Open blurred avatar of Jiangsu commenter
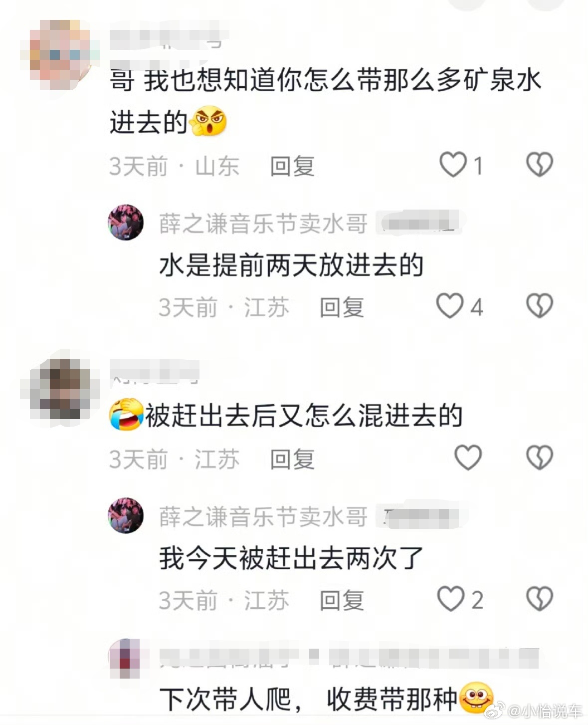 (59, 389)
